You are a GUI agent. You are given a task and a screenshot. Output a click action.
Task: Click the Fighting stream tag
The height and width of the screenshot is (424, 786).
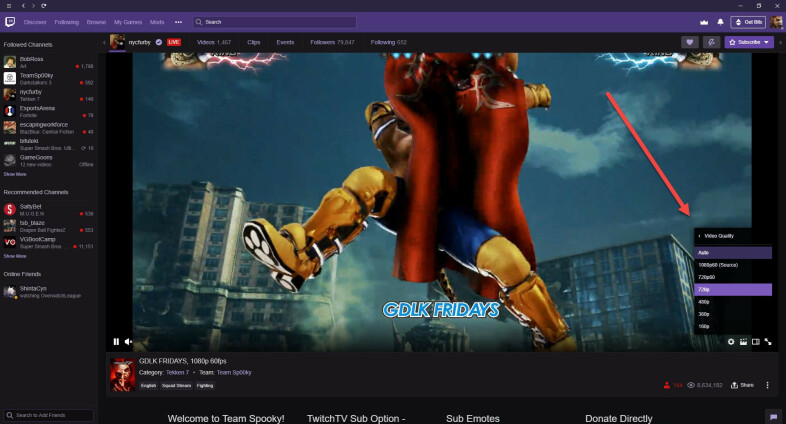coord(205,385)
